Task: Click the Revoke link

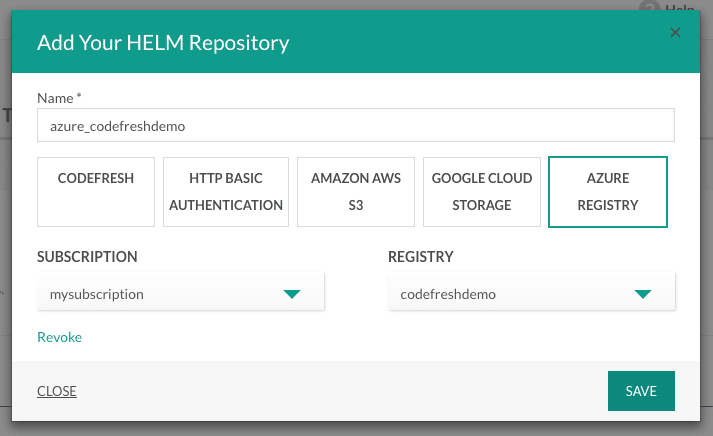Action: tap(60, 337)
